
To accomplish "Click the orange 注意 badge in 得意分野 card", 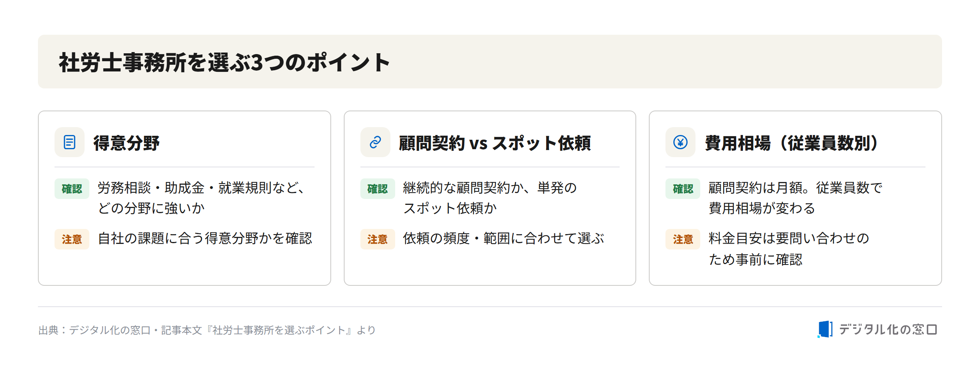I will 72,239.
